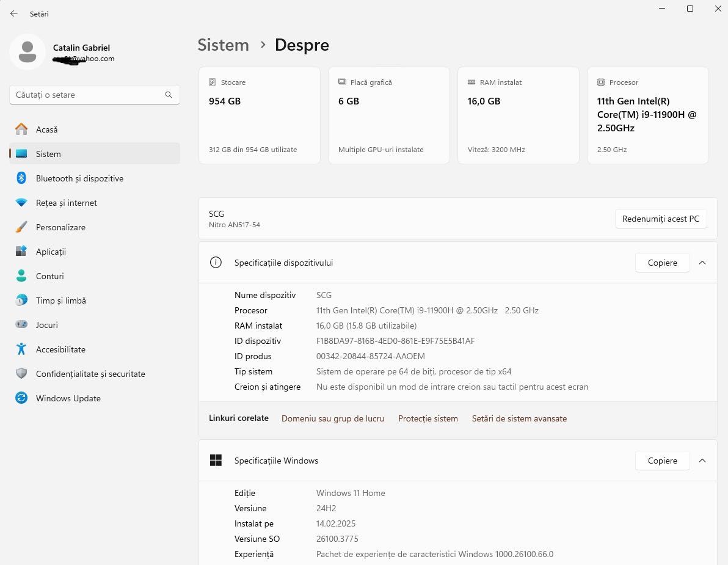Open Accesibilitate settings
Image resolution: width=728 pixels, height=565 pixels.
tap(95, 349)
